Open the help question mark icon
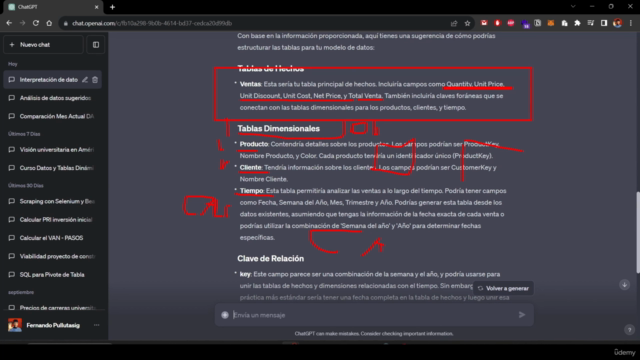 point(629,330)
